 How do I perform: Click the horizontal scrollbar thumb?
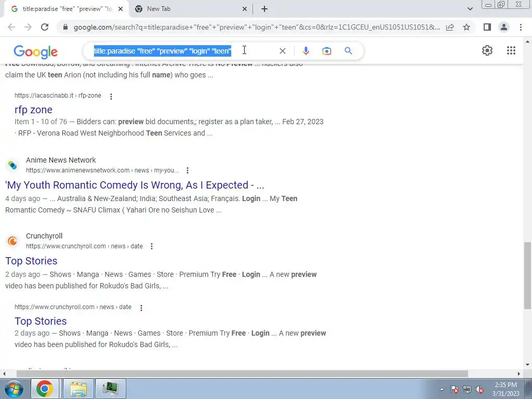pos(242,374)
